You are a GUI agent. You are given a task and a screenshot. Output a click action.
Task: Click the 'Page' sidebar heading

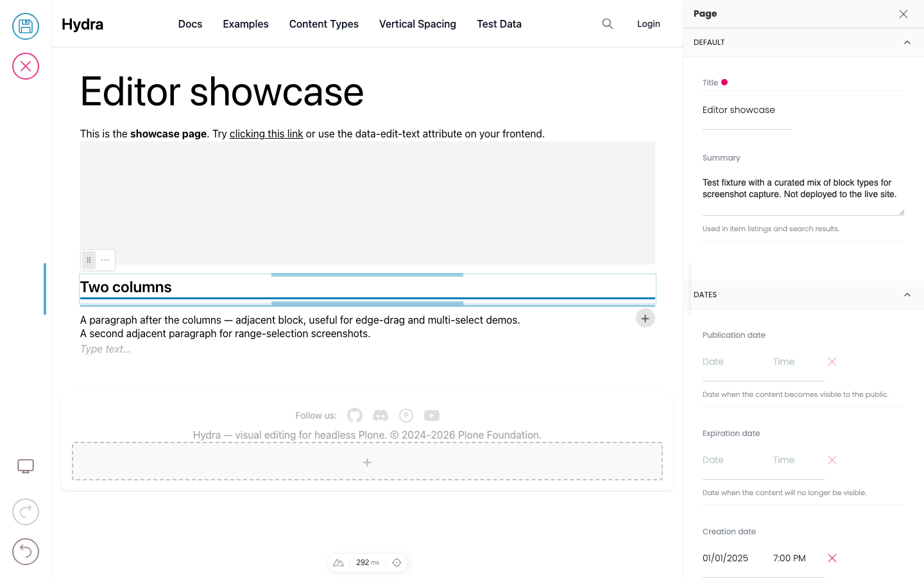705,13
